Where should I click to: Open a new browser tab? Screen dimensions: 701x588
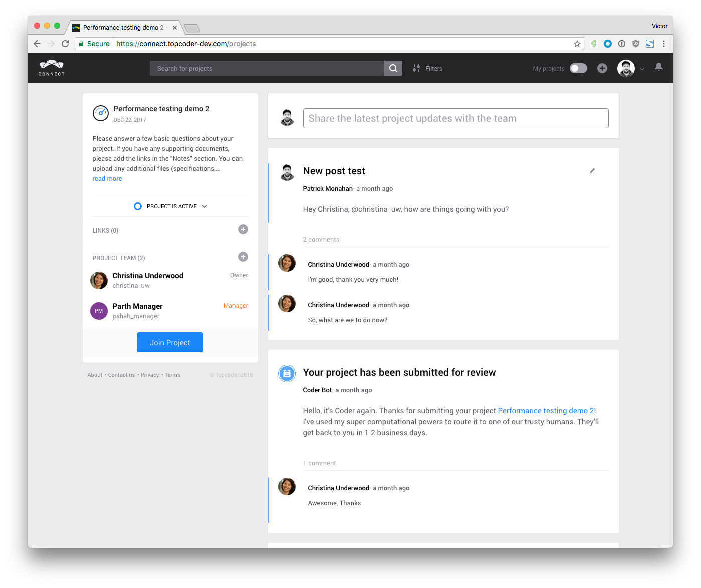point(192,28)
